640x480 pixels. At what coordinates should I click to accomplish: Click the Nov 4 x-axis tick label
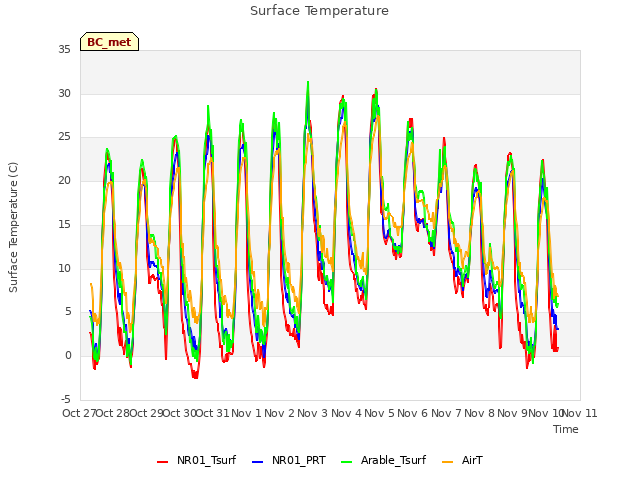point(346,413)
